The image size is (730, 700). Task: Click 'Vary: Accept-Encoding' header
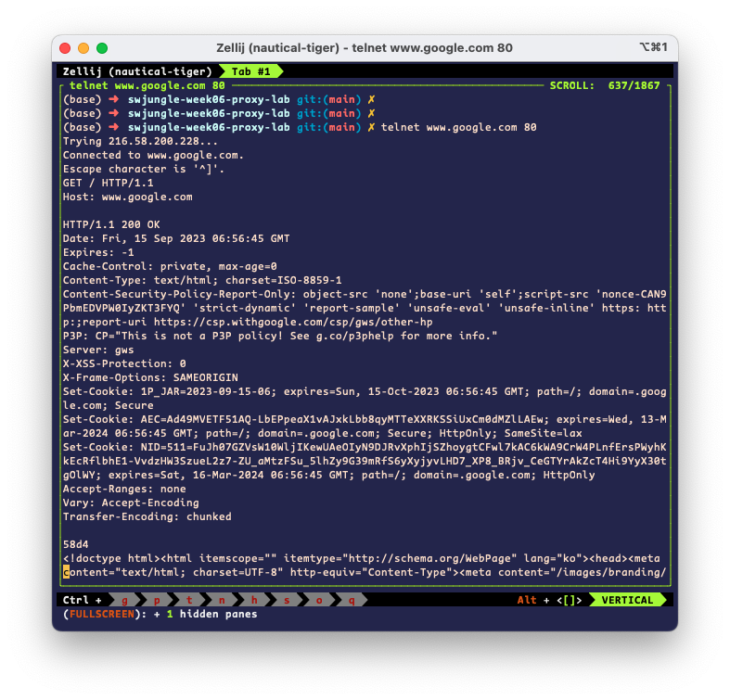coord(131,503)
